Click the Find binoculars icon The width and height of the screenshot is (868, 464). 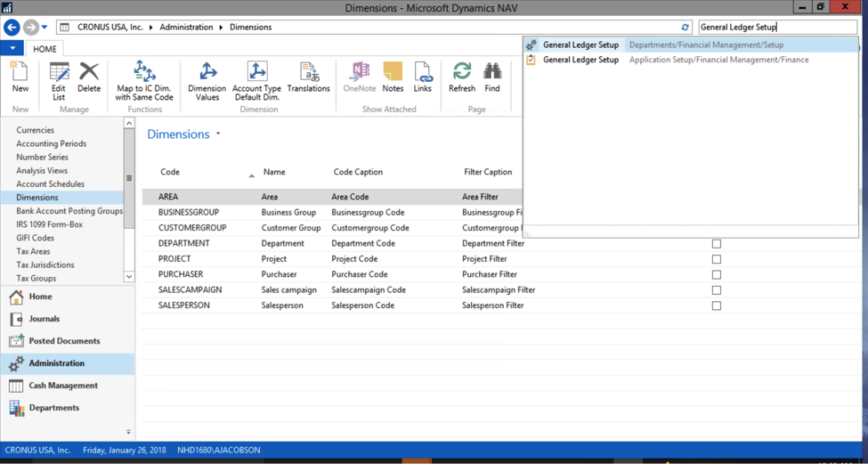tap(492, 77)
